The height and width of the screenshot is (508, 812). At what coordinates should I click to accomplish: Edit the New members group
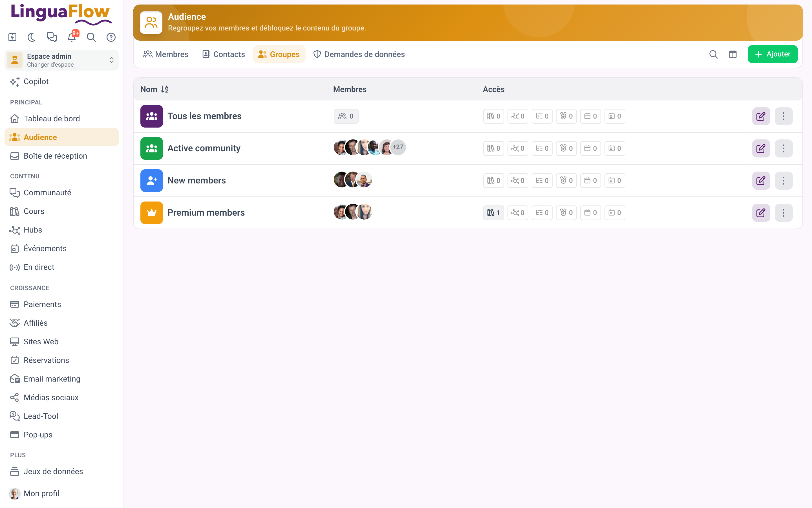(761, 181)
